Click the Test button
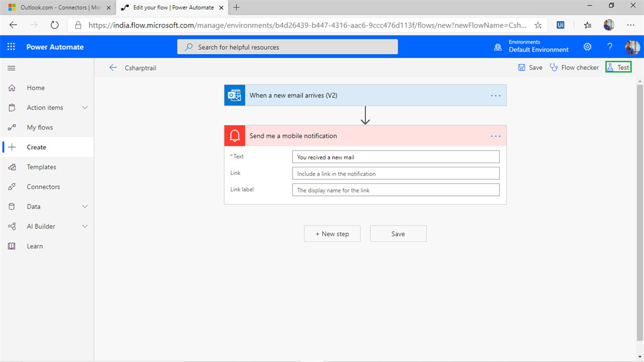The width and height of the screenshot is (644, 362). coord(619,67)
